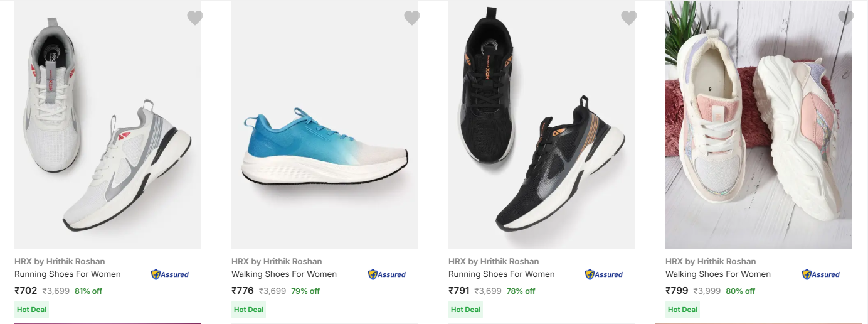Open 'Walking Shoes For Women' priced ₹799

tap(718, 274)
